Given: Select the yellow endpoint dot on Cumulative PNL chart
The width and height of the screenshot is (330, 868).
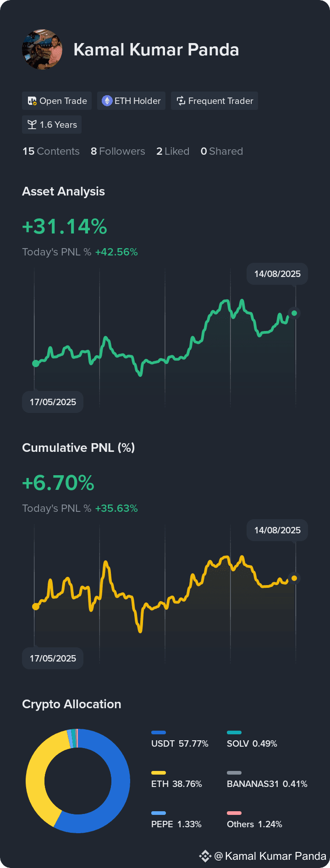Looking at the screenshot, I should point(294,578).
